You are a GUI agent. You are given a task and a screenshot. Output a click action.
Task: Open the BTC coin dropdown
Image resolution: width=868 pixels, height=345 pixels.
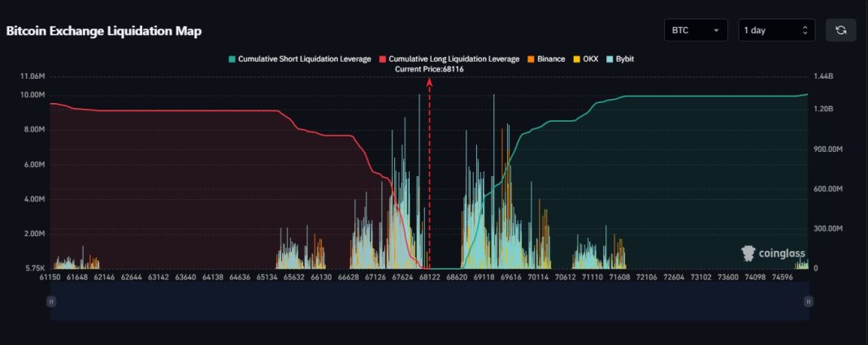(695, 30)
